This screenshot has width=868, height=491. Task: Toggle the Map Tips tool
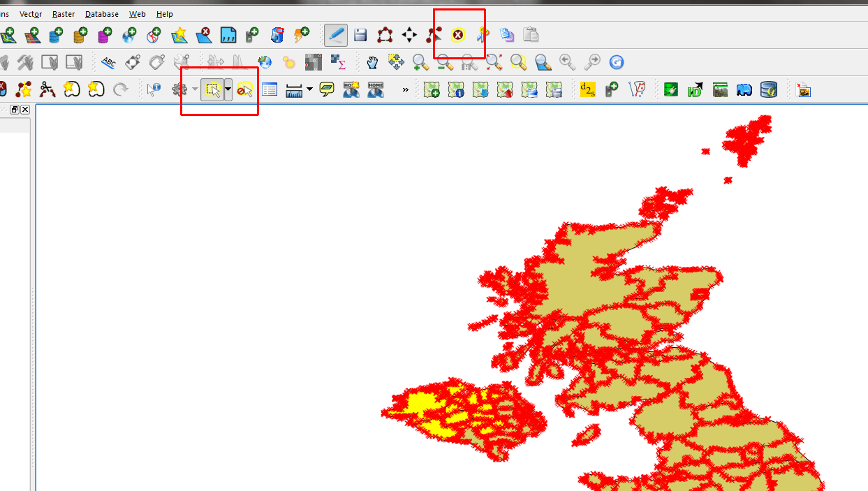tap(327, 89)
